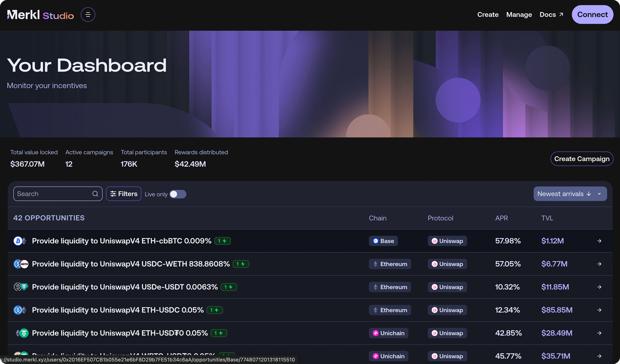Click Total value locked $367.07M stat

(34, 158)
